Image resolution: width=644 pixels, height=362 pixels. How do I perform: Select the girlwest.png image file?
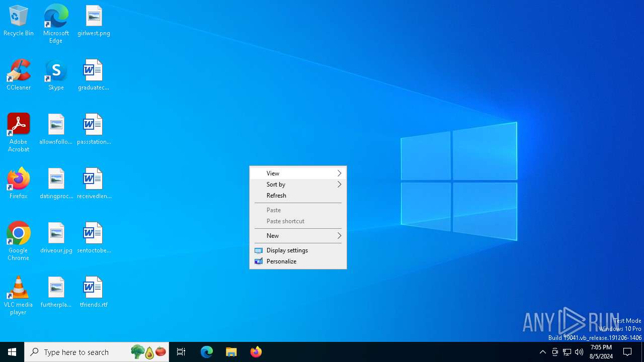tap(94, 21)
